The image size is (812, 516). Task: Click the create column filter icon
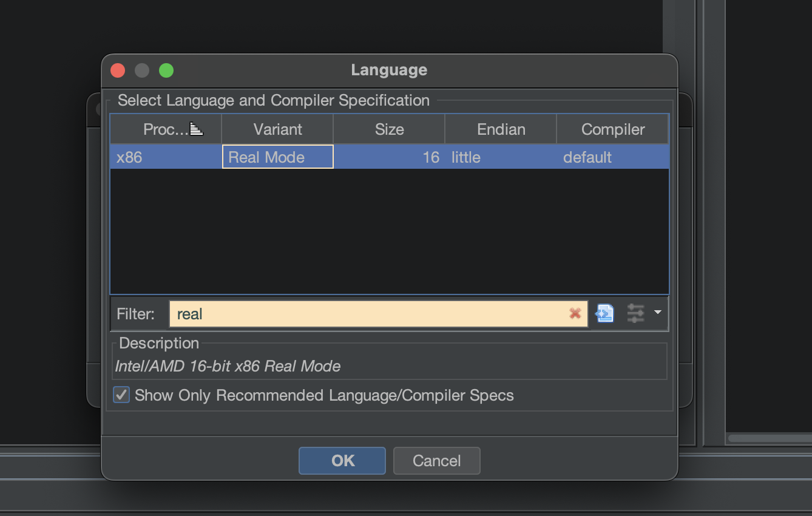click(605, 313)
